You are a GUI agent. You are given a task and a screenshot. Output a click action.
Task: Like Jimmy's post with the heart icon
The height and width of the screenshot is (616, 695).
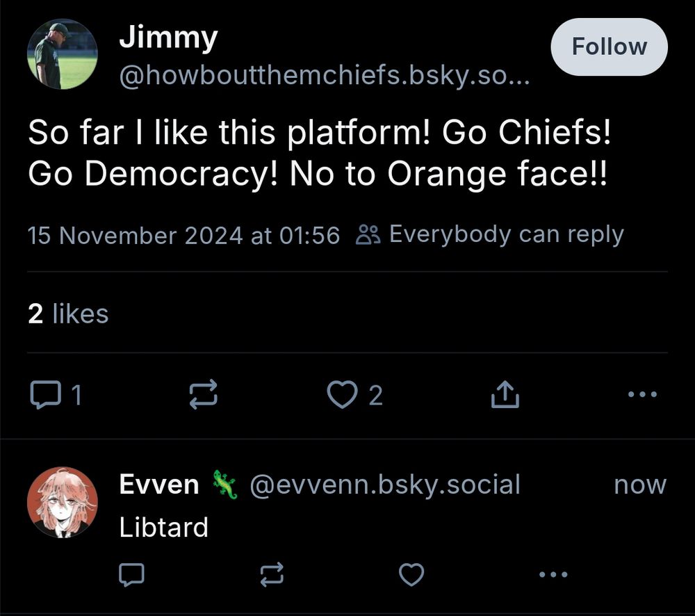click(x=341, y=395)
